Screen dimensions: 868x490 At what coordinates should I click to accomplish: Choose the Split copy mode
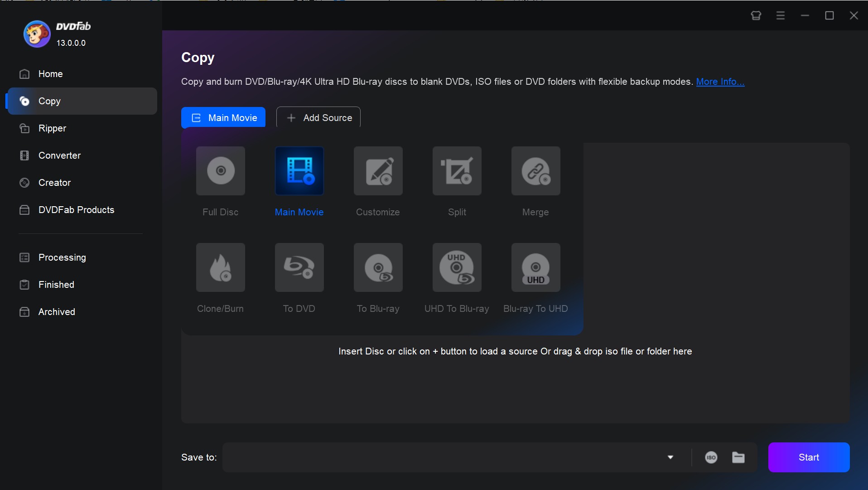pyautogui.click(x=457, y=181)
